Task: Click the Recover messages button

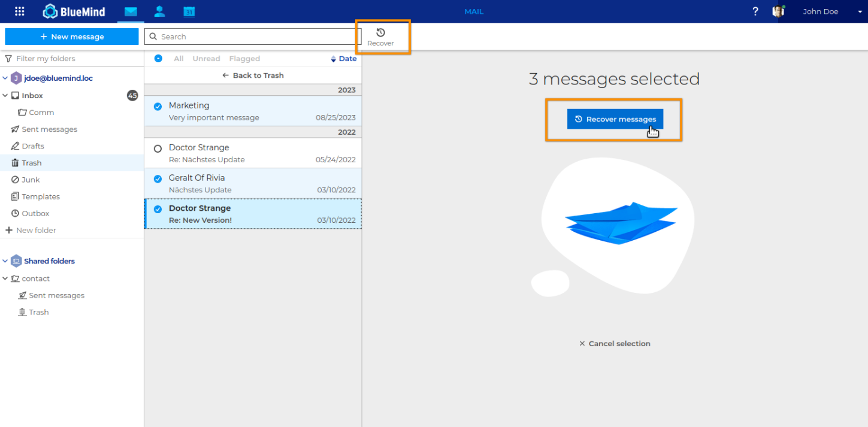Action: [615, 119]
